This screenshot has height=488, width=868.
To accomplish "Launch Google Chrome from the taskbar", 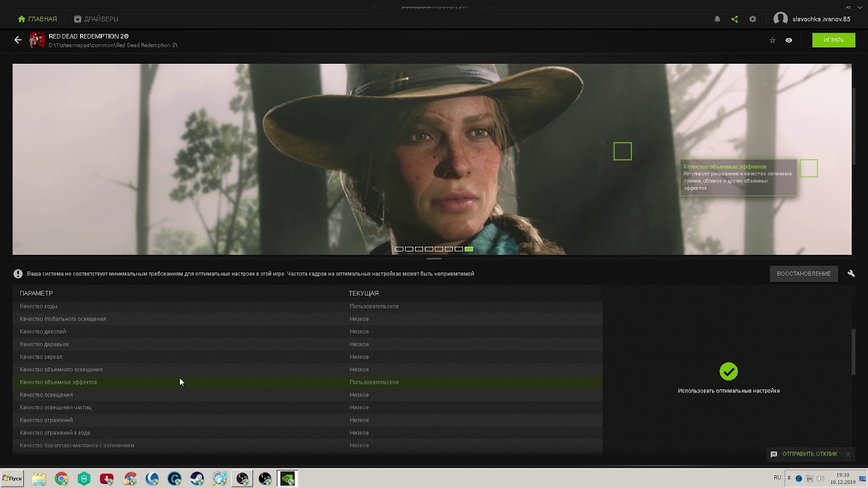I will pyautogui.click(x=62, y=479).
